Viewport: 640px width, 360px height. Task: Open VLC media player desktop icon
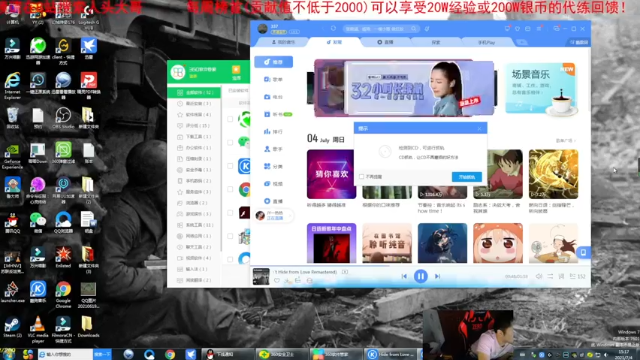pyautogui.click(x=38, y=329)
